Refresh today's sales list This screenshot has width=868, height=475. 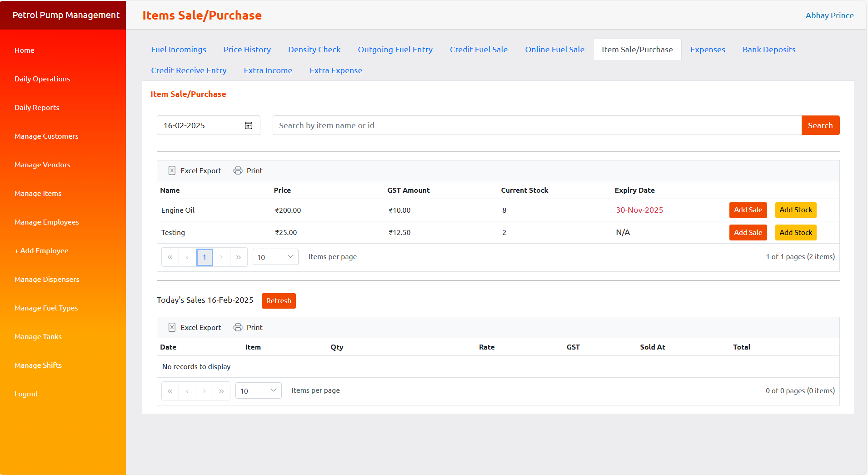coord(279,301)
